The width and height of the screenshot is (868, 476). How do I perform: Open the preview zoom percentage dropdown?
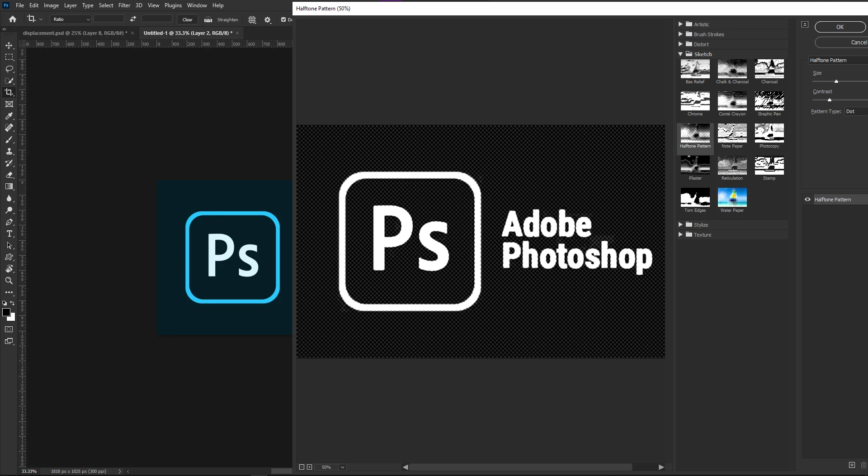342,467
